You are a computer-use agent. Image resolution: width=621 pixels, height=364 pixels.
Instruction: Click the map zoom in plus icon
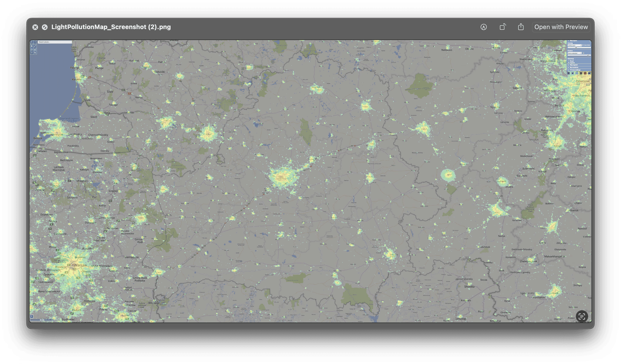click(32, 42)
